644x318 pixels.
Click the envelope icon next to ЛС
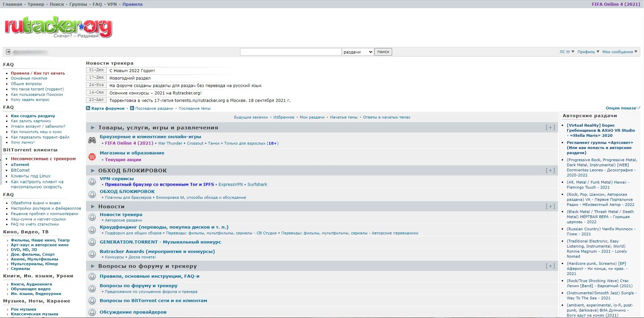pos(568,52)
